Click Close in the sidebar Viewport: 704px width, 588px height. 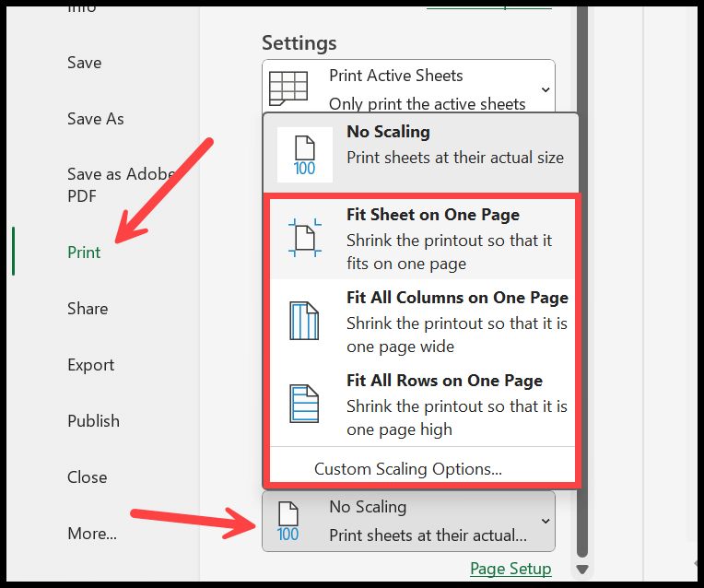tap(88, 477)
